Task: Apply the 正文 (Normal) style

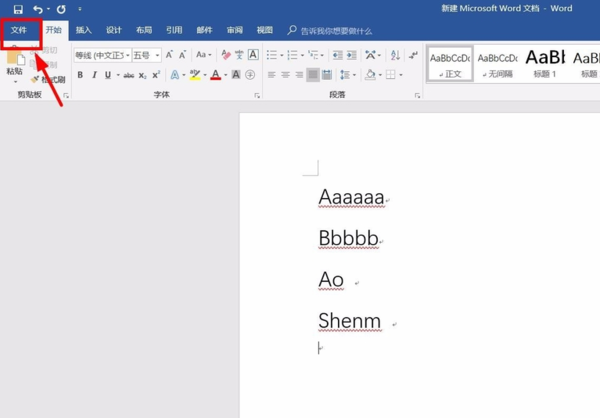Action: (x=450, y=64)
